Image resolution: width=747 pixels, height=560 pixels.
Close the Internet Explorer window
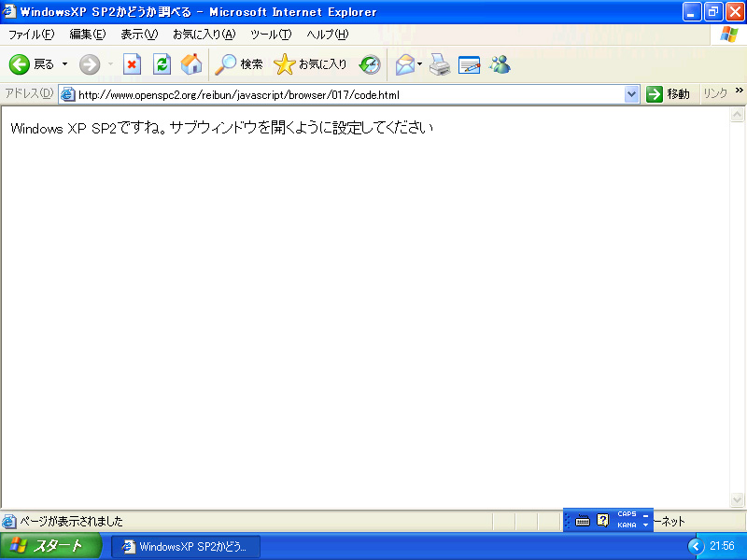pyautogui.click(x=735, y=12)
